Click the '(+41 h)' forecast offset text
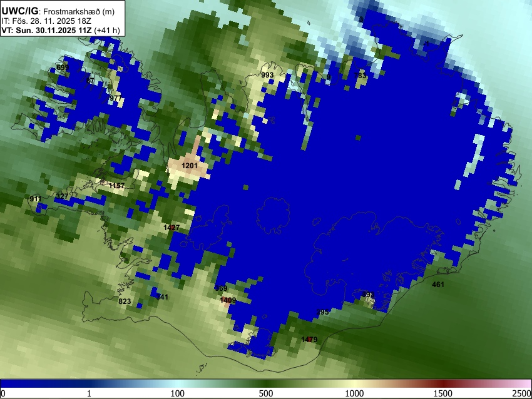 pyautogui.click(x=106, y=31)
